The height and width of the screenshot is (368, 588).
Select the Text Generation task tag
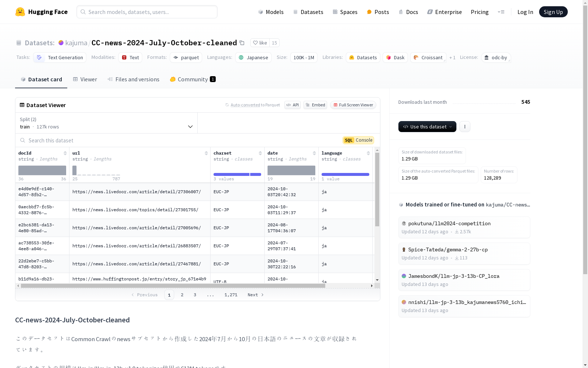(x=60, y=57)
